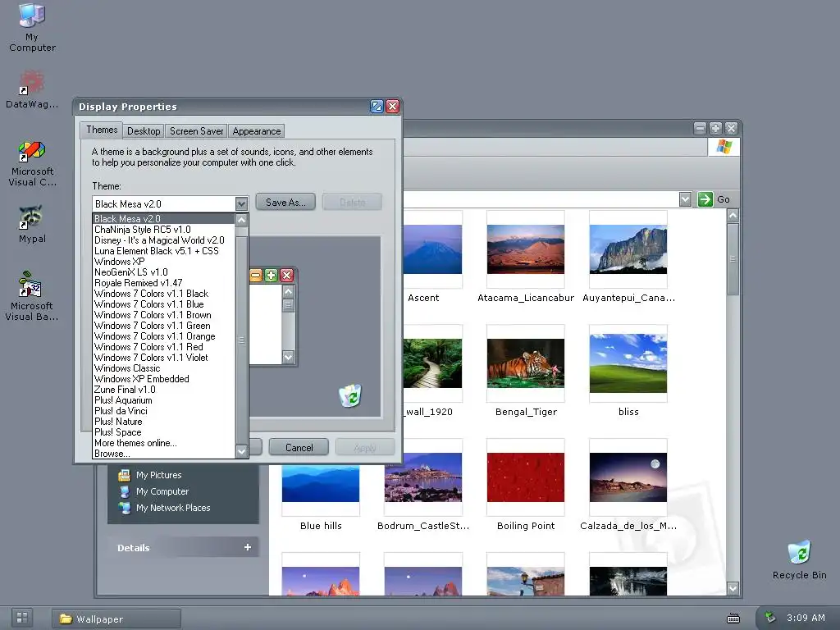
Task: Open My Computer desktop icon
Action: (x=32, y=27)
